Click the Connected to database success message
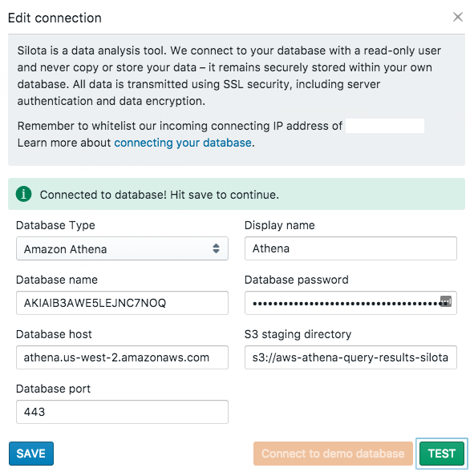 [x=160, y=195]
